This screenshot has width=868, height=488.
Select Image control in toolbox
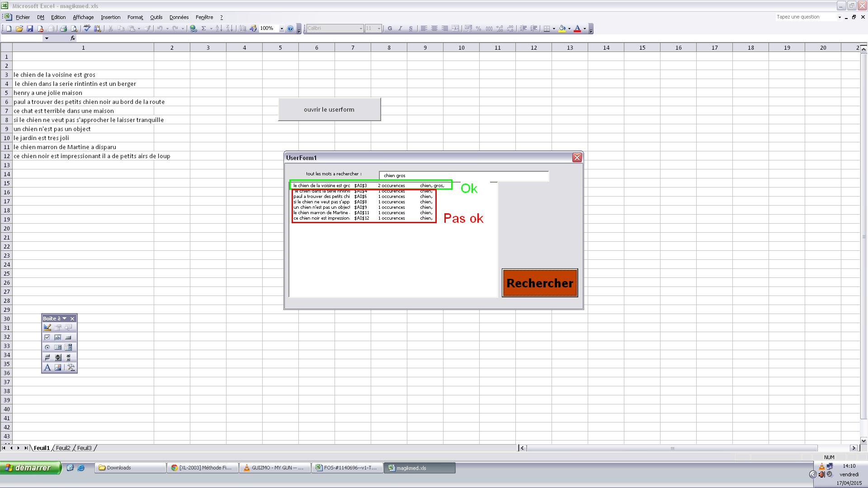tap(58, 367)
